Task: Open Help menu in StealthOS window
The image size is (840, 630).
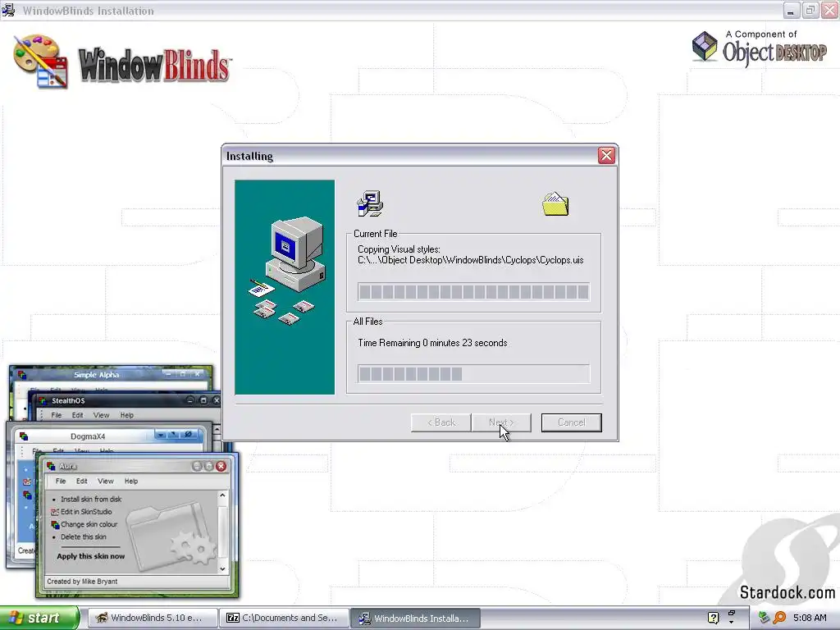Action: click(127, 415)
